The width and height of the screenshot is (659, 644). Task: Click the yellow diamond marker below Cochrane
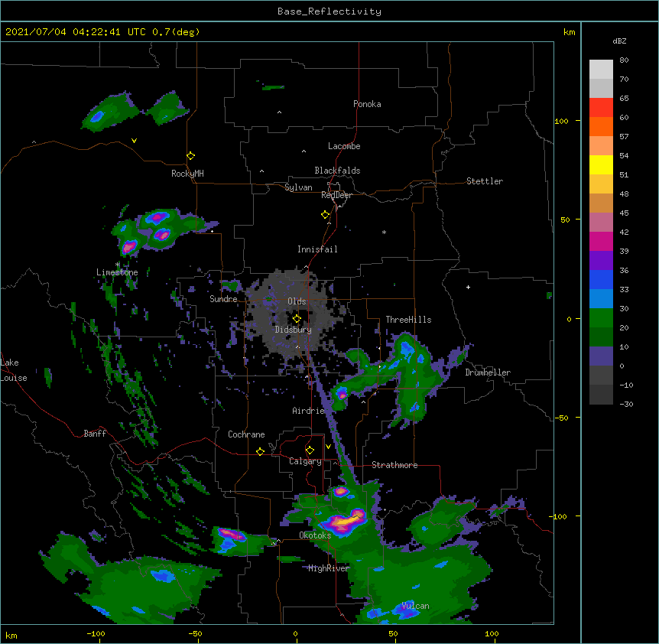click(260, 451)
